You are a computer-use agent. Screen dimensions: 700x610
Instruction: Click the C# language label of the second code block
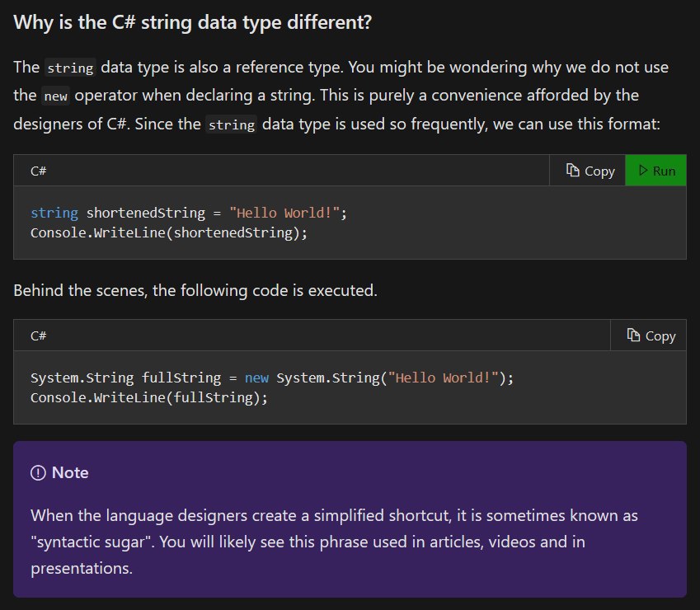(39, 335)
